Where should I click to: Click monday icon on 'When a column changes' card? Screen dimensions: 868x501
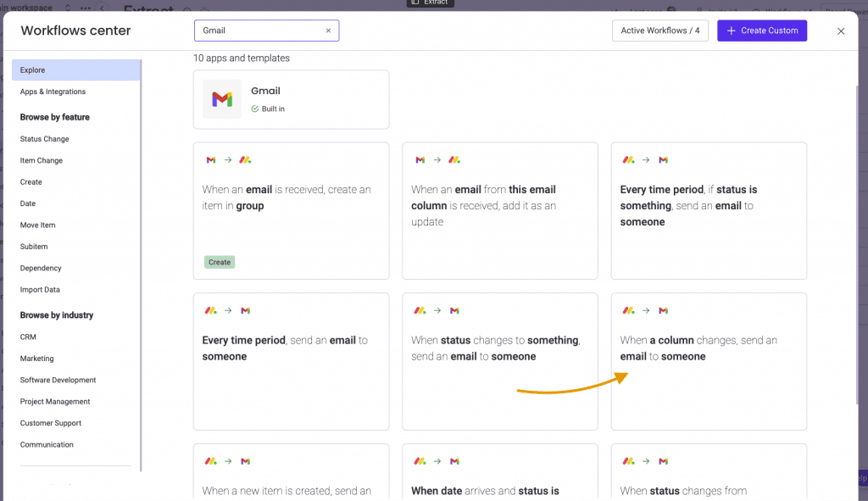(628, 310)
